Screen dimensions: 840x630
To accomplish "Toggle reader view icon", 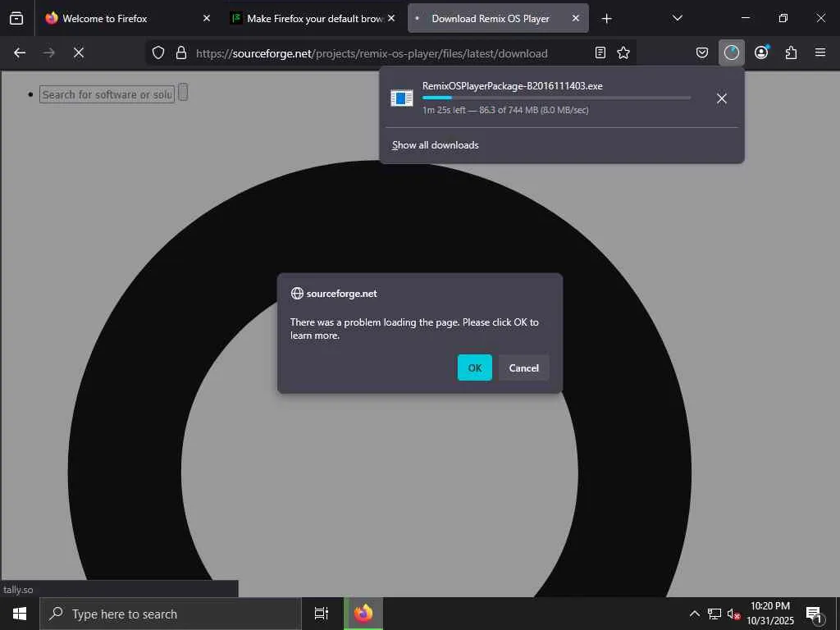I will (600, 52).
